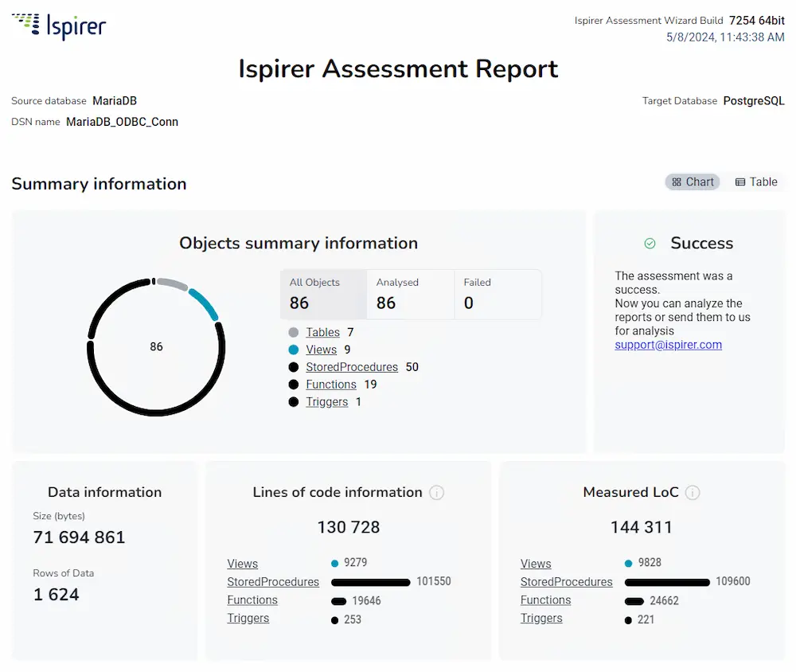The height and width of the screenshot is (672, 796).
Task: Open Functions link under Measured LoC
Action: [545, 600]
